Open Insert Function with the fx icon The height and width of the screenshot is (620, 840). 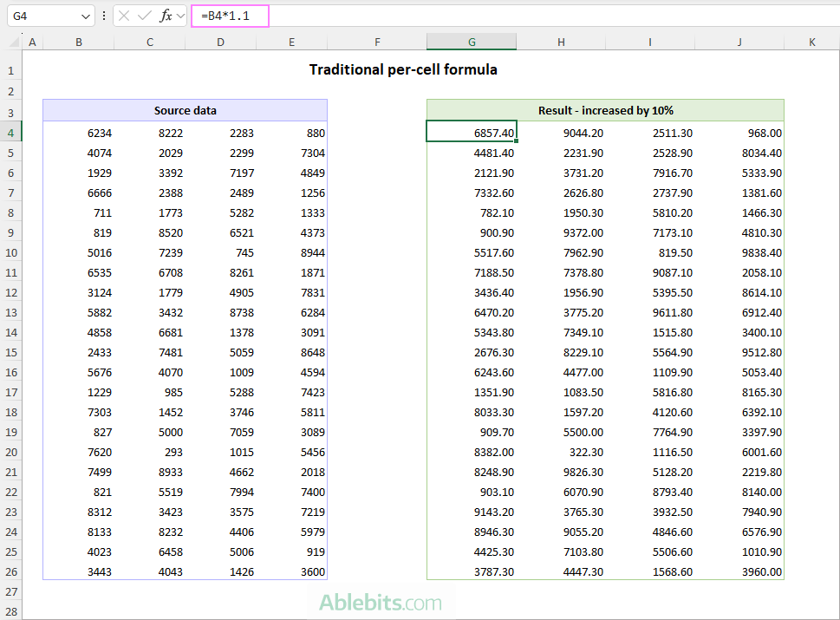pos(165,16)
